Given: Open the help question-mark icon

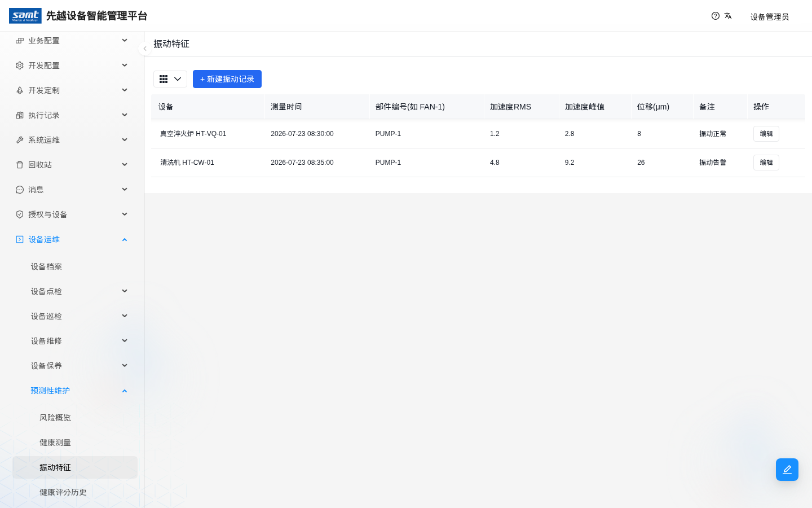Looking at the screenshot, I should 716,16.
